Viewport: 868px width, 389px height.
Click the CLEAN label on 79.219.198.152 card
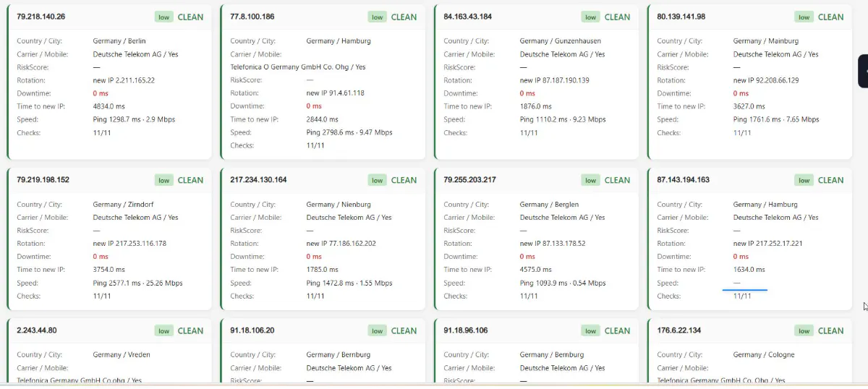click(x=190, y=181)
